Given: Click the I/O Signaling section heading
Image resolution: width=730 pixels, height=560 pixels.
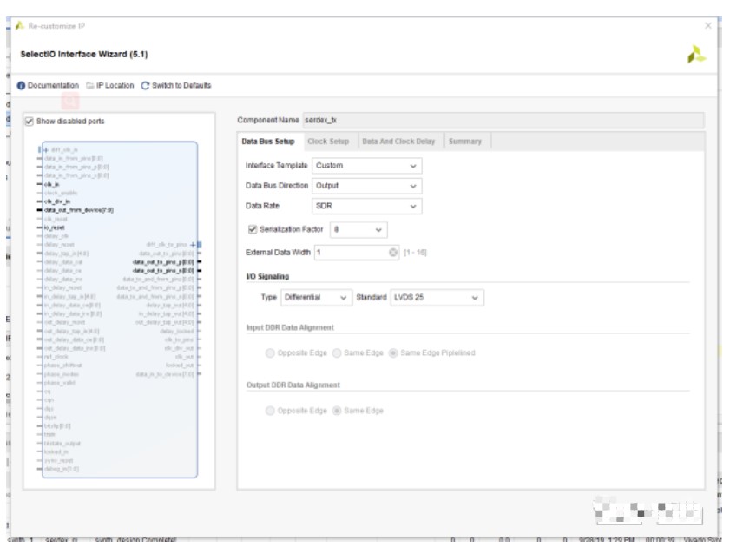Looking at the screenshot, I should pyautogui.click(x=267, y=276).
